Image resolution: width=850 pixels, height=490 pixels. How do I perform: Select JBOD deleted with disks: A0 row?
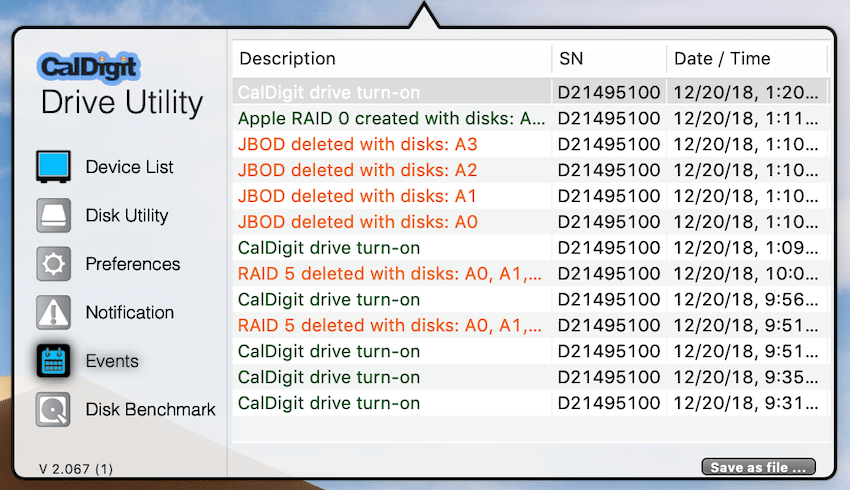pyautogui.click(x=530, y=222)
